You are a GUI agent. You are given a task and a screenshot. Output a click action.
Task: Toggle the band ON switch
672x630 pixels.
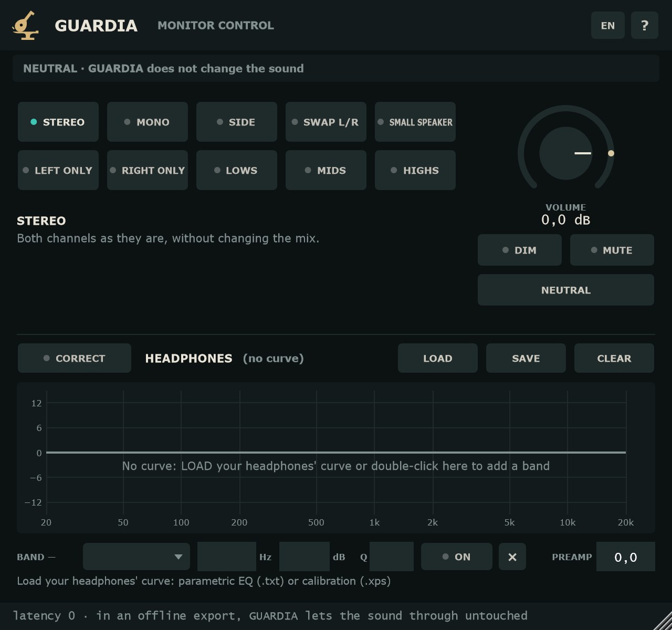click(x=457, y=556)
